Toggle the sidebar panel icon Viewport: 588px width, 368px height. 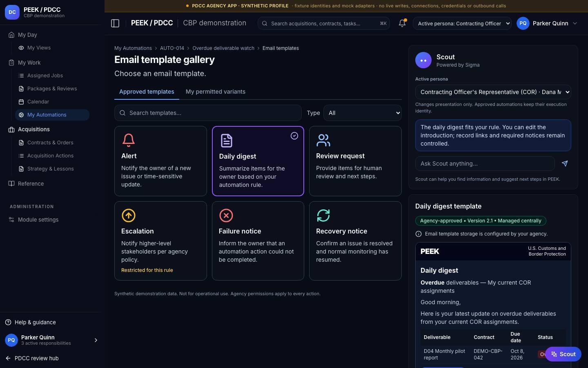pyautogui.click(x=115, y=23)
